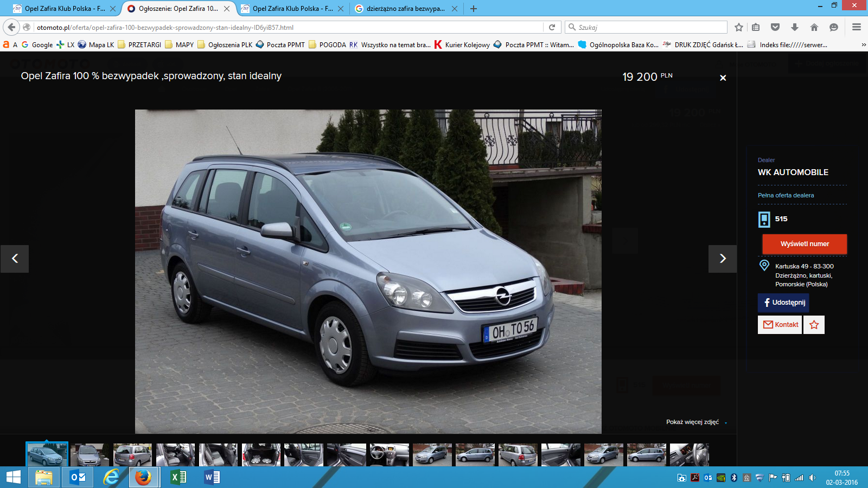Click the Kontakt envelope button

point(780,325)
